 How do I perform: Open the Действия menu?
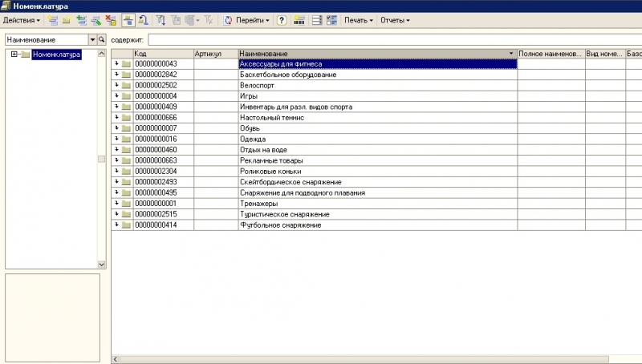22,19
